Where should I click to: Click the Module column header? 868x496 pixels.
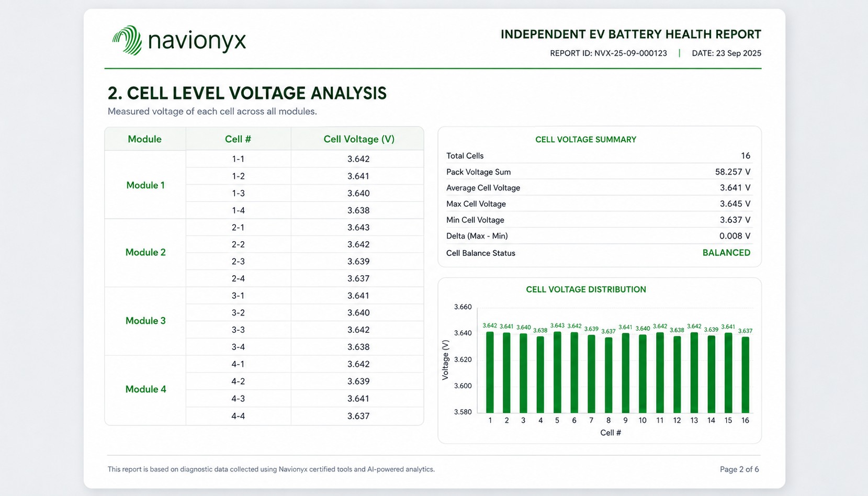point(144,139)
